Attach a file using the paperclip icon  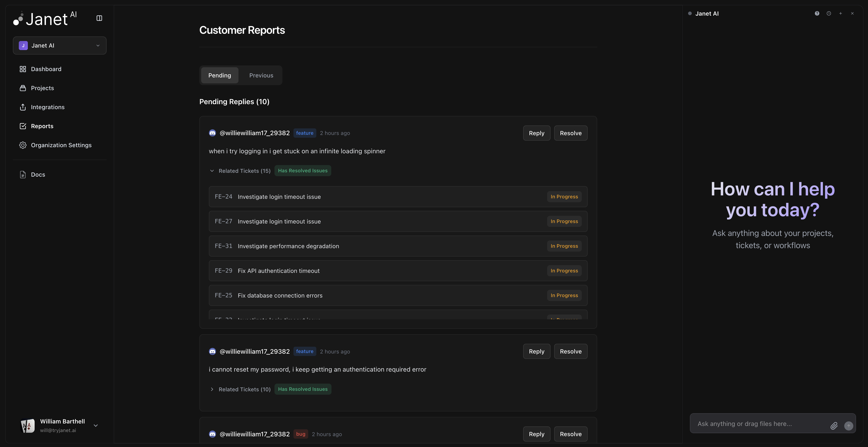point(834,426)
